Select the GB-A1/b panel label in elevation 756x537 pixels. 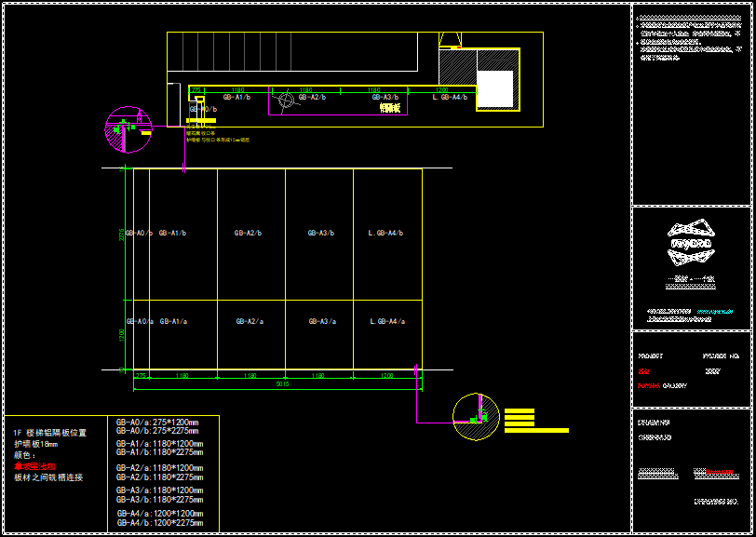click(x=172, y=233)
